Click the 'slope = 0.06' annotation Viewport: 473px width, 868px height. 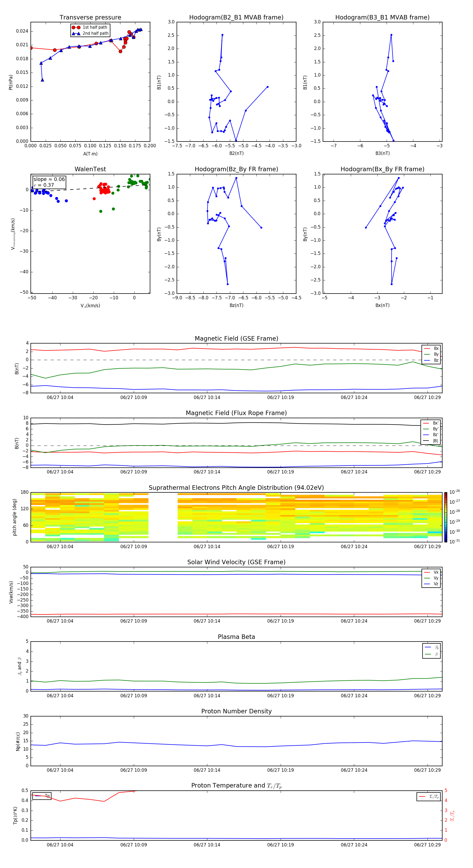49,179
